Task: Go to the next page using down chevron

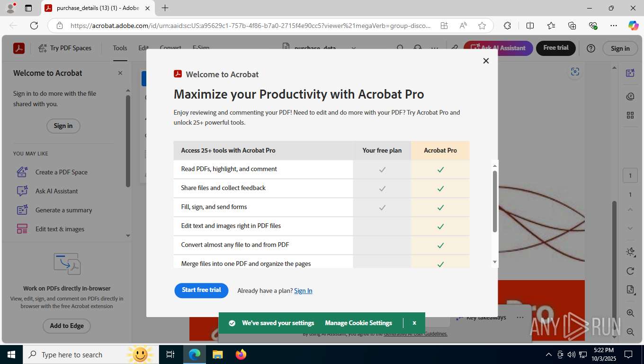Action: coord(630,228)
